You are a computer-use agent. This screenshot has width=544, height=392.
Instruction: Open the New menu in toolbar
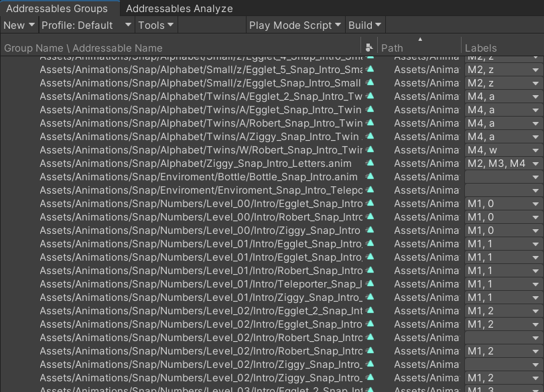pos(19,25)
